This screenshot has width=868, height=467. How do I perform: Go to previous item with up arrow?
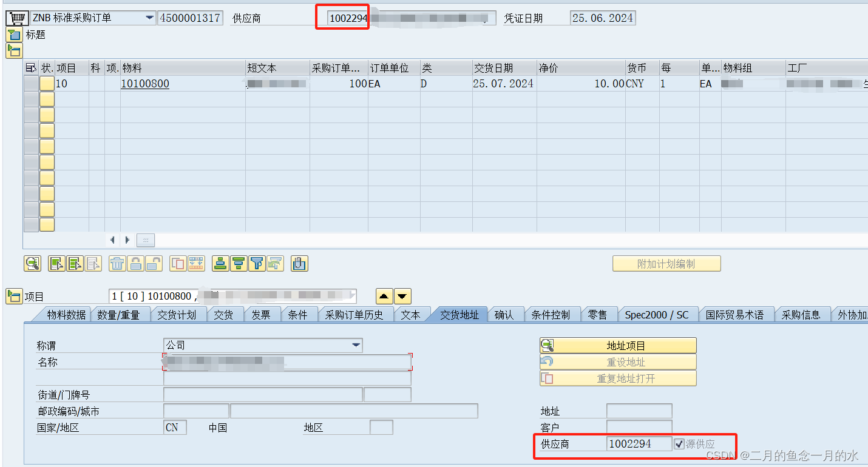[x=384, y=296]
